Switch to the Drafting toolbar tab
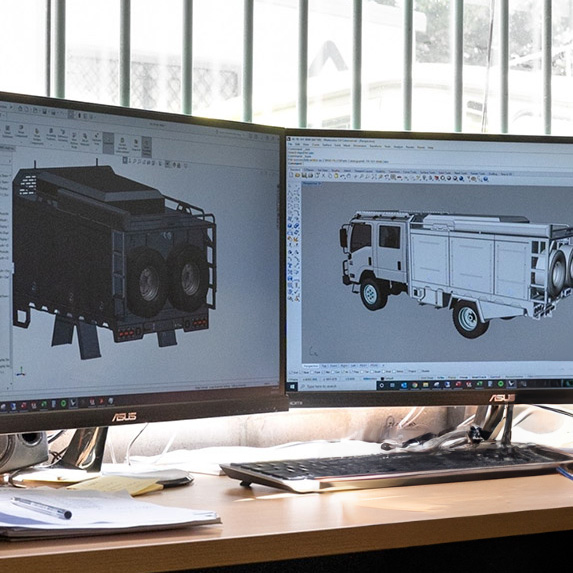This screenshot has width=573, height=573. 493,174
